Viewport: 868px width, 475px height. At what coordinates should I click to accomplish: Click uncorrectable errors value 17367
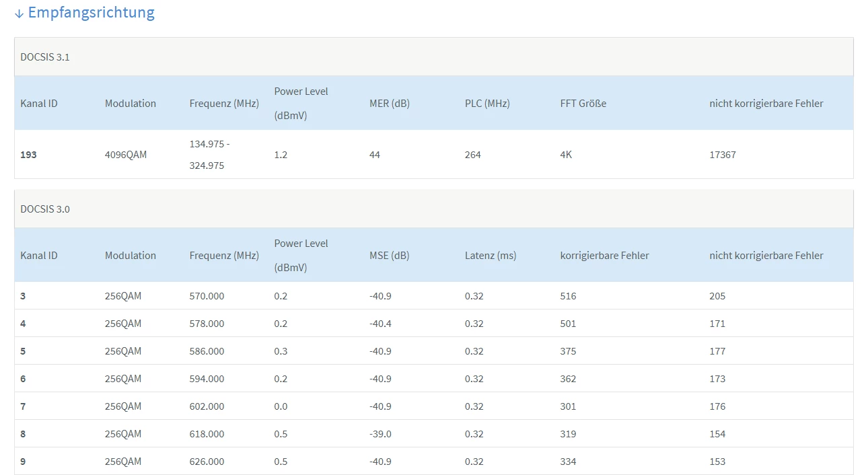pos(723,155)
